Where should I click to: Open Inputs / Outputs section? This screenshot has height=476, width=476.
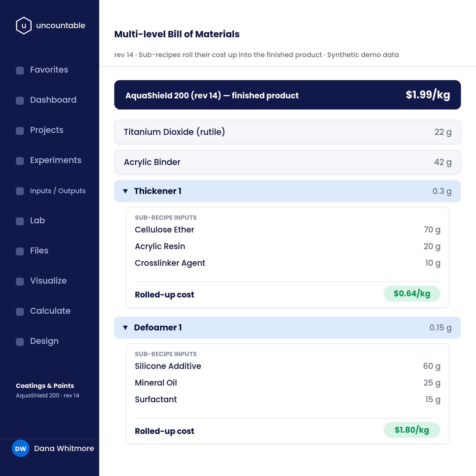pos(58,191)
